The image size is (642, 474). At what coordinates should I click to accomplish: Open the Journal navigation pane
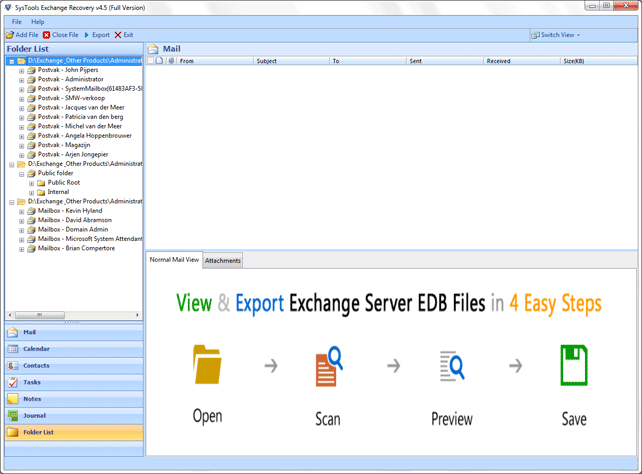(74, 415)
